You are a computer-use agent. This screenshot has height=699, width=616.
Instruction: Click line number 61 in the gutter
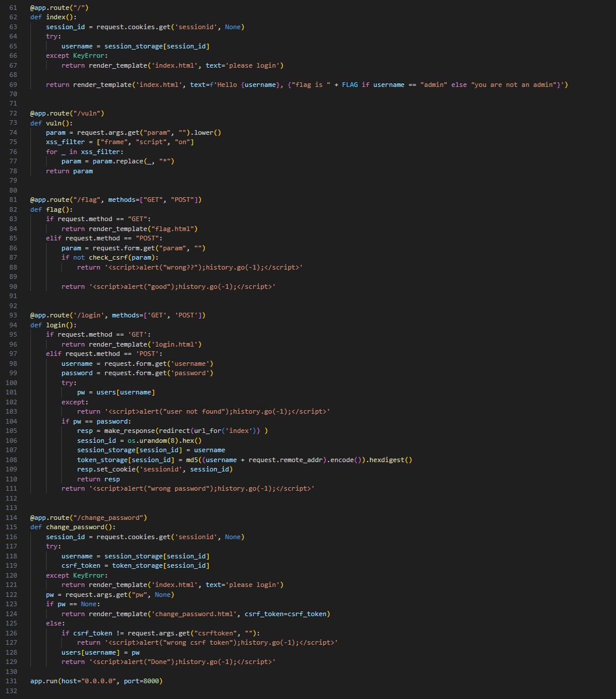[13, 8]
